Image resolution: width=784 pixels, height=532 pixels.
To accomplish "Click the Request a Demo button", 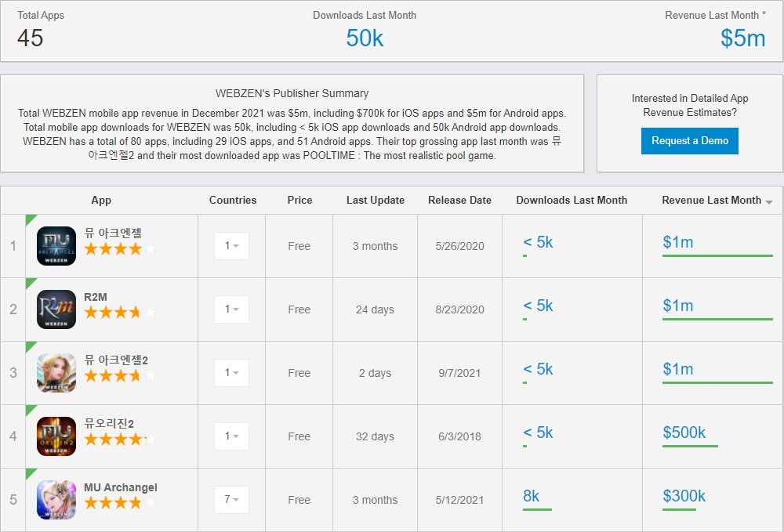I will 689,141.
